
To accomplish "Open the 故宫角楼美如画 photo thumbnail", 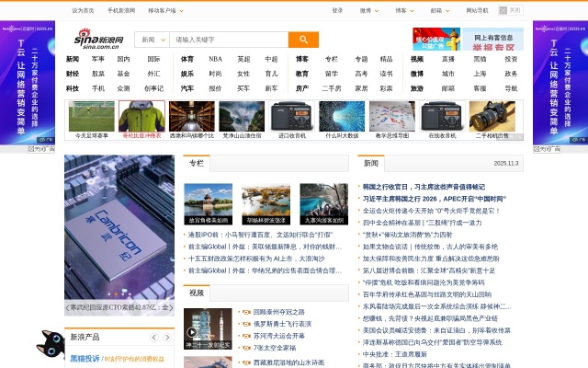I will pos(208,203).
